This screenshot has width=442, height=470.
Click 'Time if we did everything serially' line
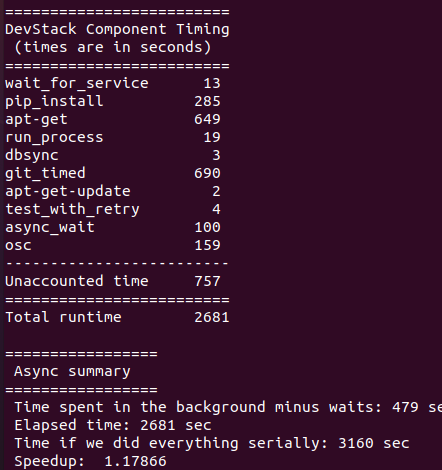212,443
